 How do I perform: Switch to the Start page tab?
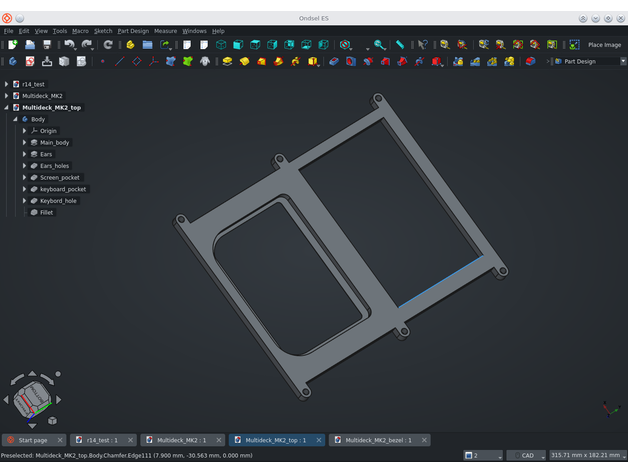point(32,440)
